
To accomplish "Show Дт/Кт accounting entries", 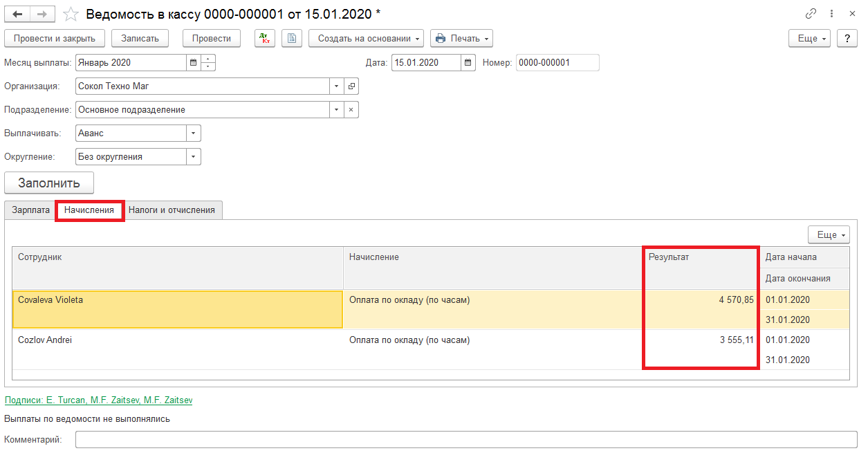I will click(x=265, y=39).
